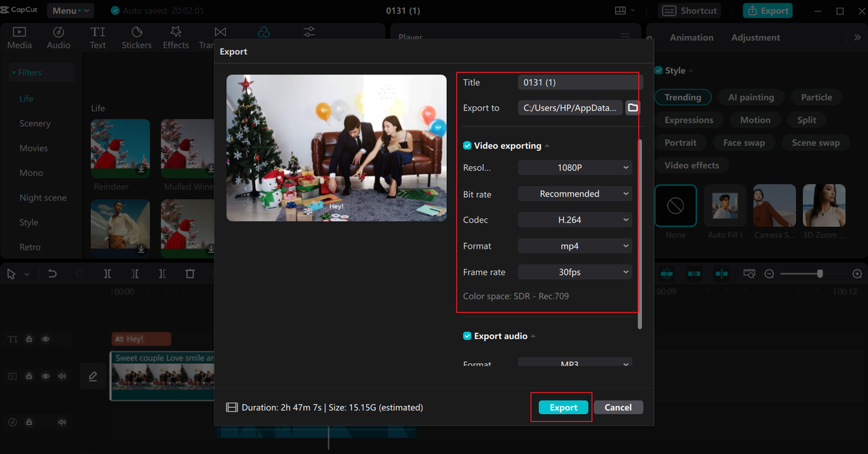This screenshot has height=454, width=868.
Task: Select the Face swap style chip
Action: [744, 142]
